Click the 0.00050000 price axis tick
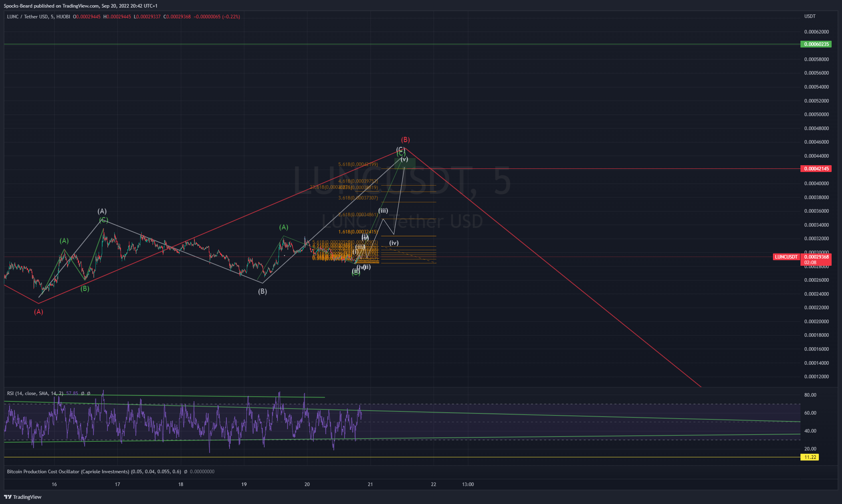The height and width of the screenshot is (504, 842). (x=816, y=115)
